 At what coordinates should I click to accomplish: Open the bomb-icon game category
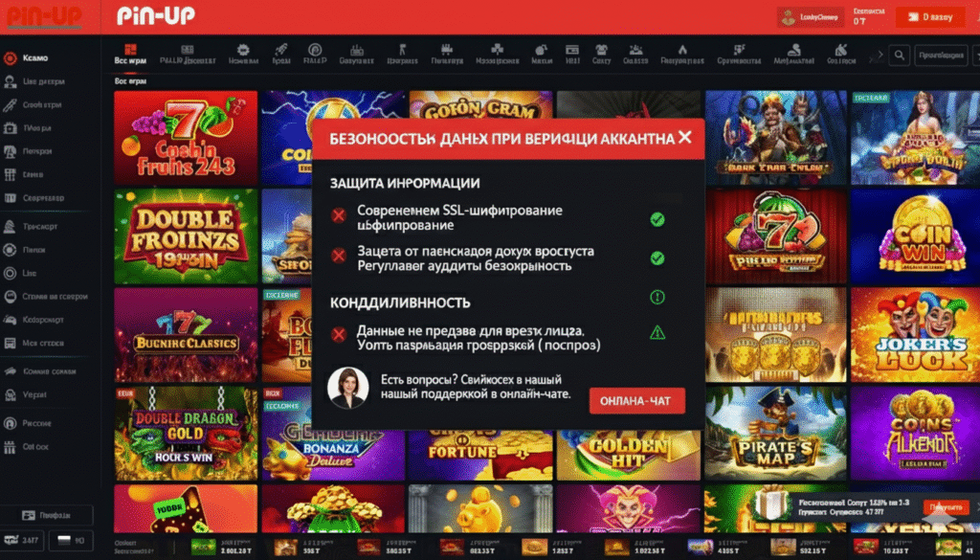tap(542, 55)
